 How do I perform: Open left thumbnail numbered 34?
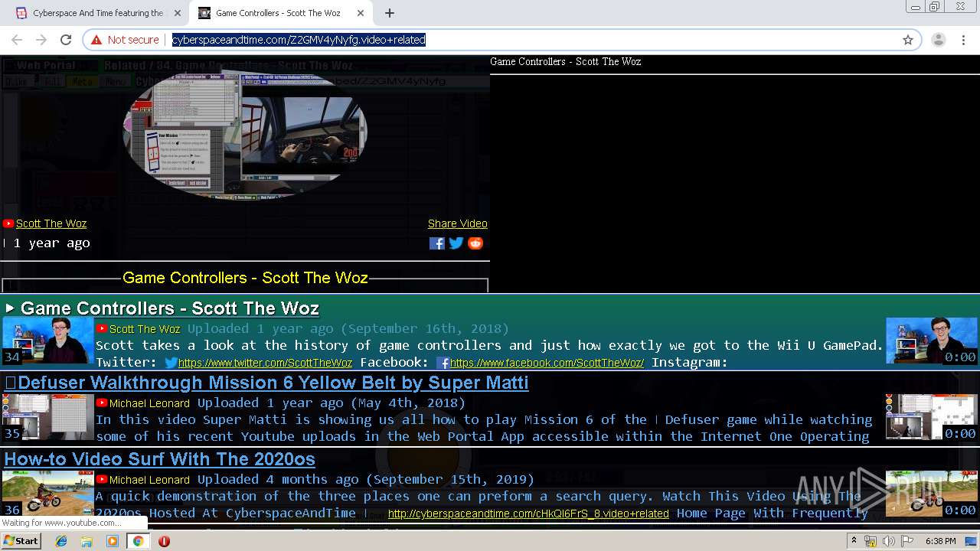pyautogui.click(x=47, y=341)
